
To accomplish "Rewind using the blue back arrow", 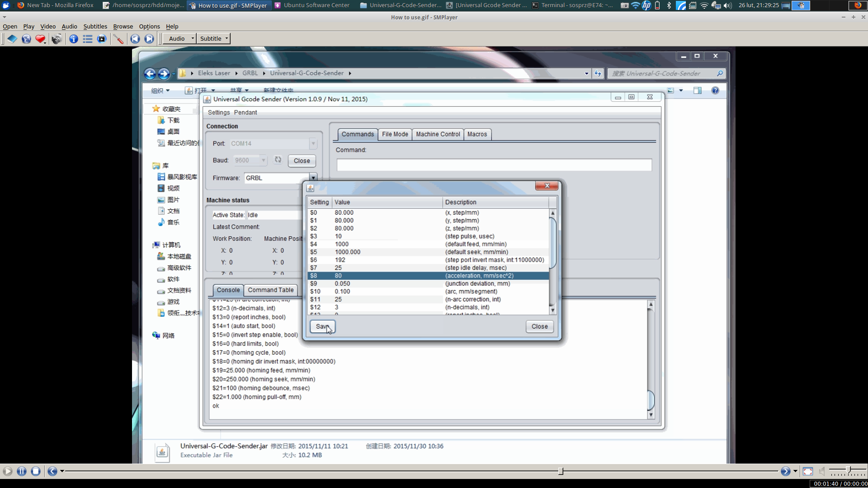I will [x=52, y=471].
